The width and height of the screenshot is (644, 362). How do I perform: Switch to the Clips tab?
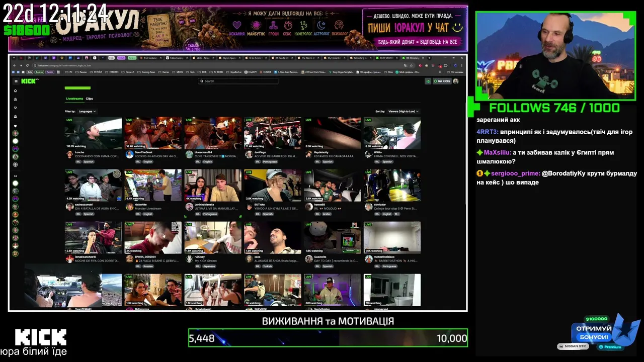89,99
